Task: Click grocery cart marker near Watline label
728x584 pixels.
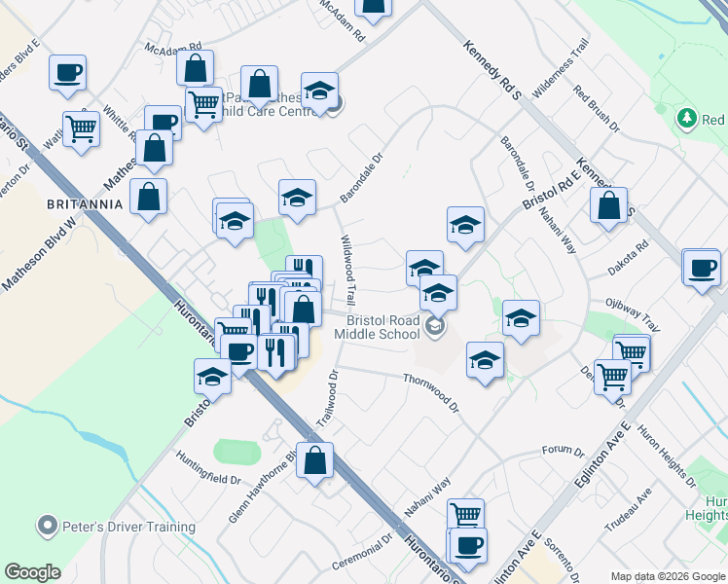Action: tap(81, 131)
